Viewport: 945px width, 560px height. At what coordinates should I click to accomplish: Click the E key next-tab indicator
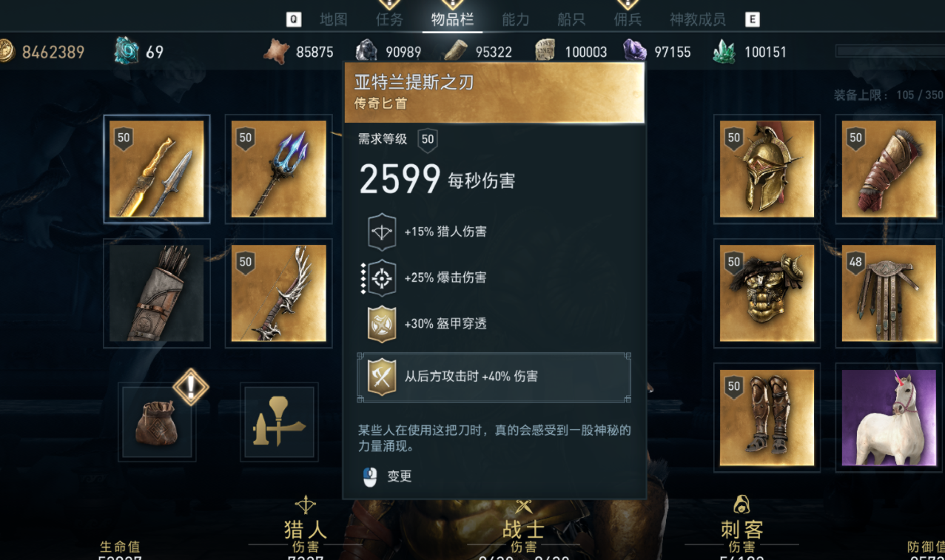pyautogui.click(x=753, y=20)
